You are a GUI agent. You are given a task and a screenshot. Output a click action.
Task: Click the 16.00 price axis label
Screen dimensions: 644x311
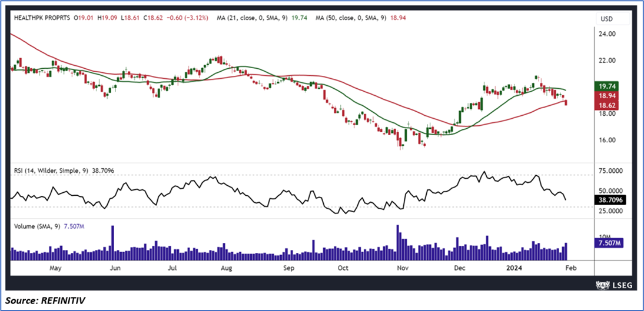click(606, 140)
